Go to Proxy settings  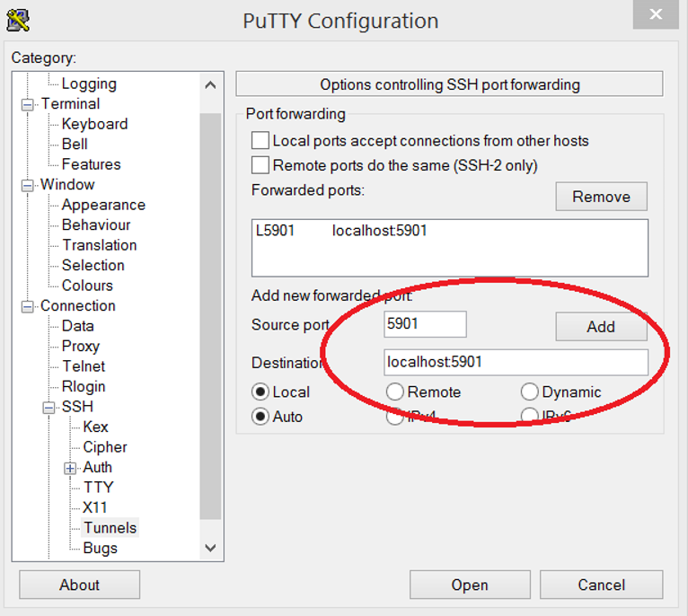(81, 346)
